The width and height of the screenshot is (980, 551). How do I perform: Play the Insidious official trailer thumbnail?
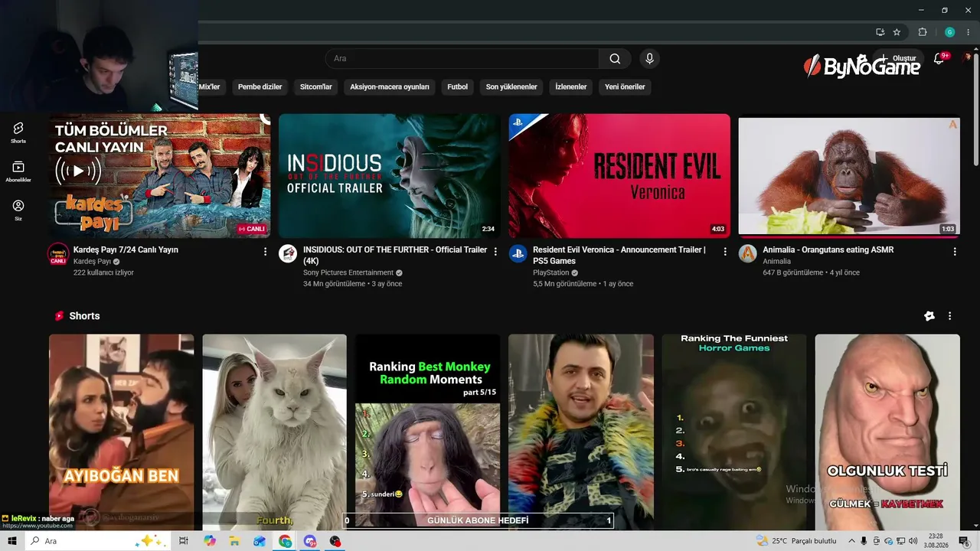coord(390,176)
